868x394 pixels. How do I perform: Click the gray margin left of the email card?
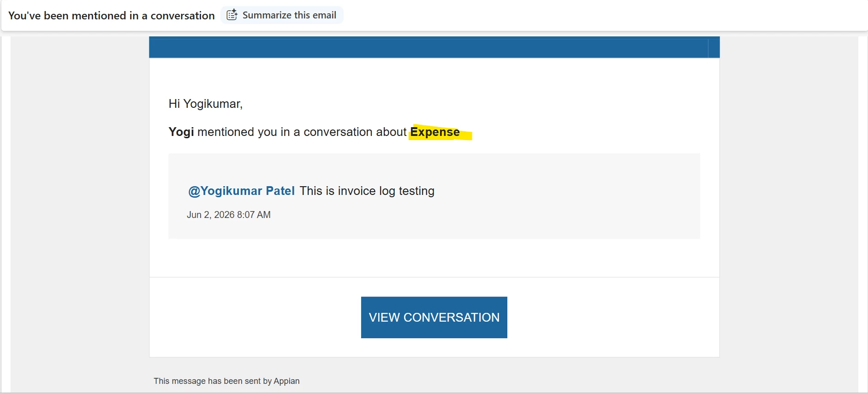(x=80, y=207)
